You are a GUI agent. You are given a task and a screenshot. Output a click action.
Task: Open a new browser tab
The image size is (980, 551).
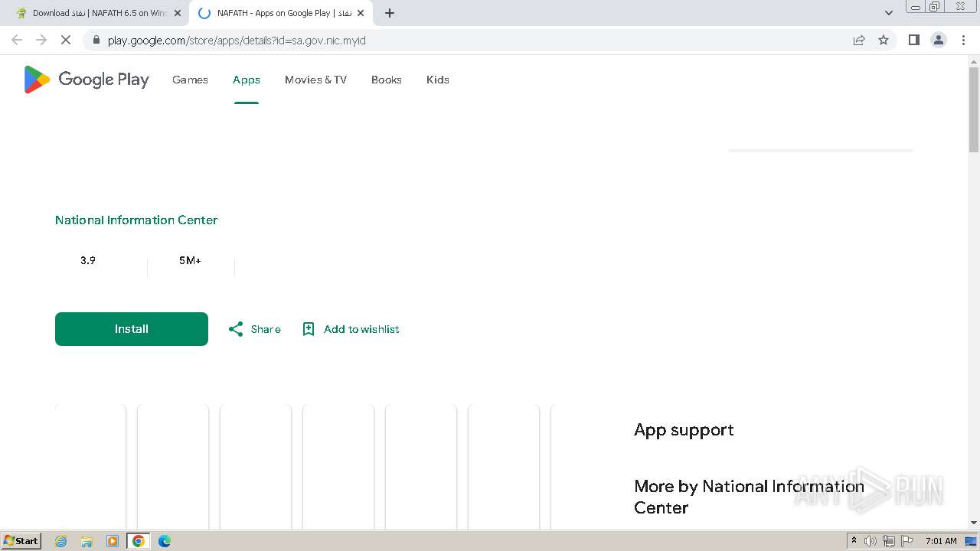(390, 13)
